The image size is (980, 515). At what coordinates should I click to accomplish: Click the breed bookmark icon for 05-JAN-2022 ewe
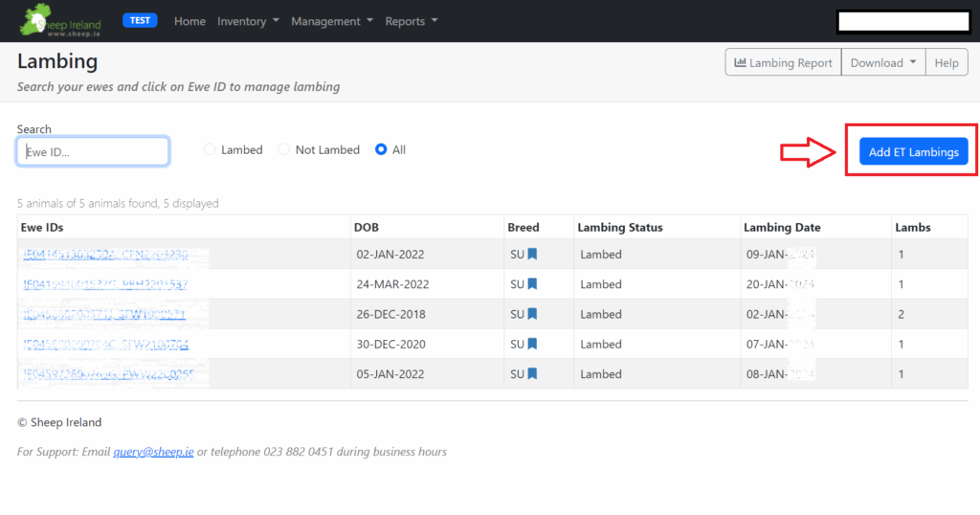tap(532, 373)
